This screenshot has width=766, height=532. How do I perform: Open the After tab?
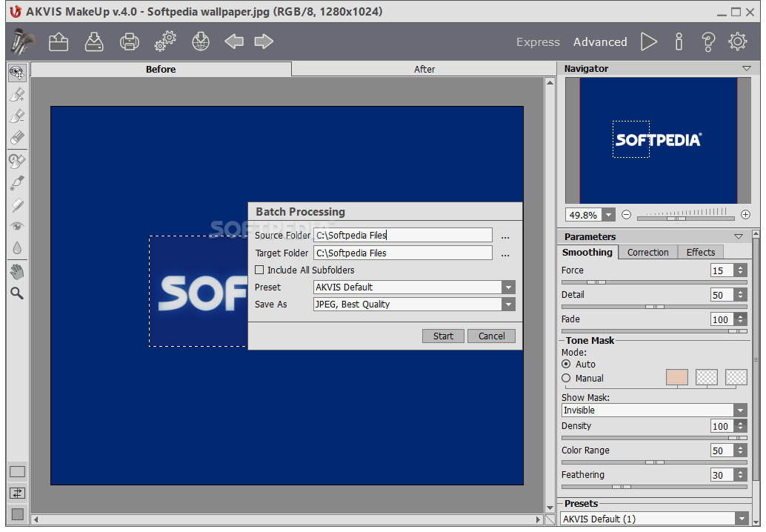click(x=424, y=70)
